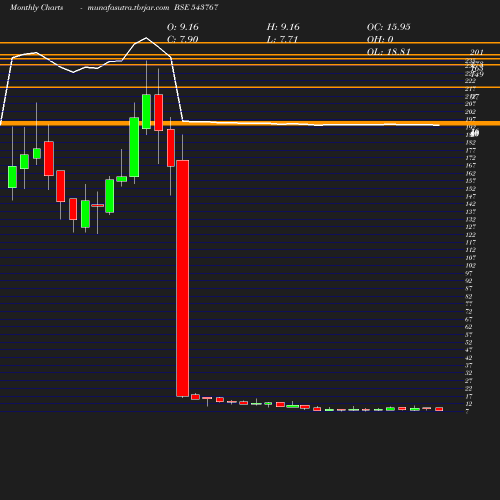The height and width of the screenshot is (500, 500).
Task: Click the price axis label "177"
Action: 471,150
